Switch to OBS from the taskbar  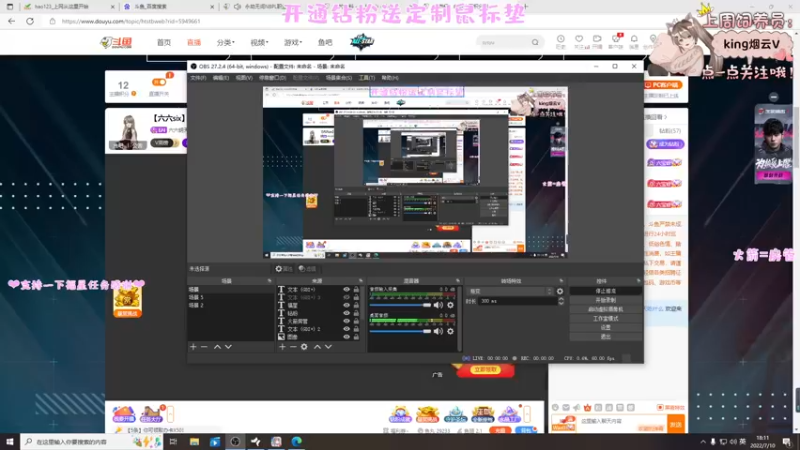pos(235,441)
